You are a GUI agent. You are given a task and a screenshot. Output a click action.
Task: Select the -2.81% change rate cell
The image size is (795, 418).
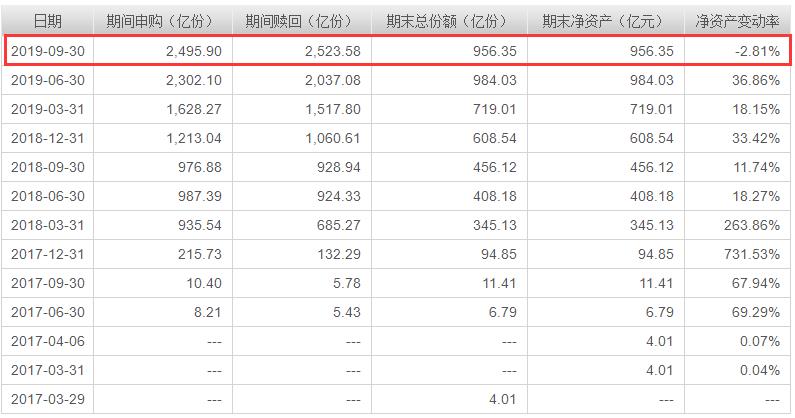tap(755, 51)
